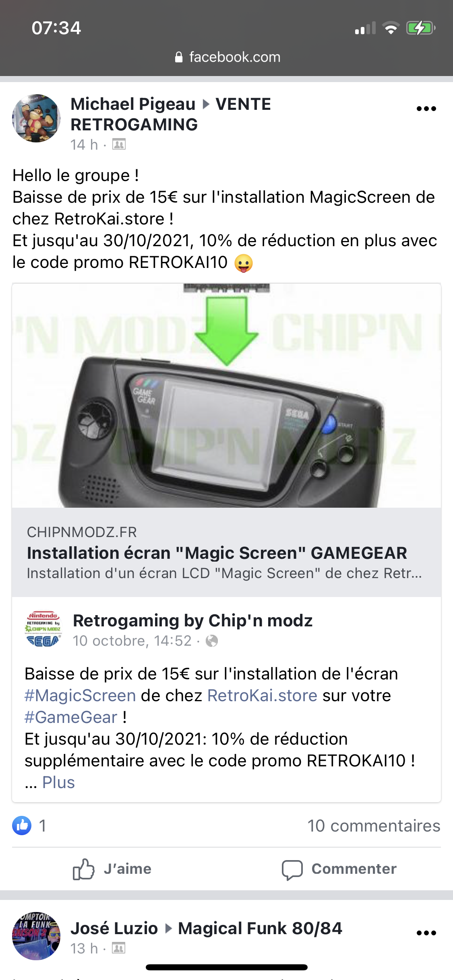The width and height of the screenshot is (453, 980).
Task: Open the RetroKai.store link in shared post
Action: pyautogui.click(x=262, y=696)
